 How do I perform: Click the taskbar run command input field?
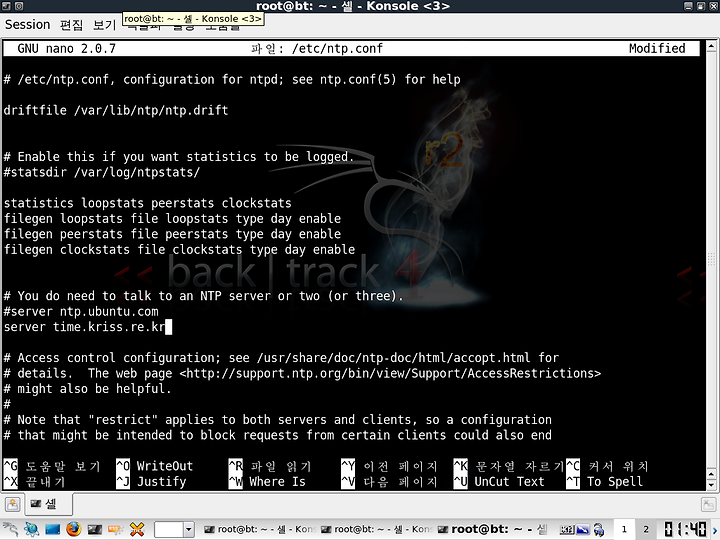[x=169, y=530]
